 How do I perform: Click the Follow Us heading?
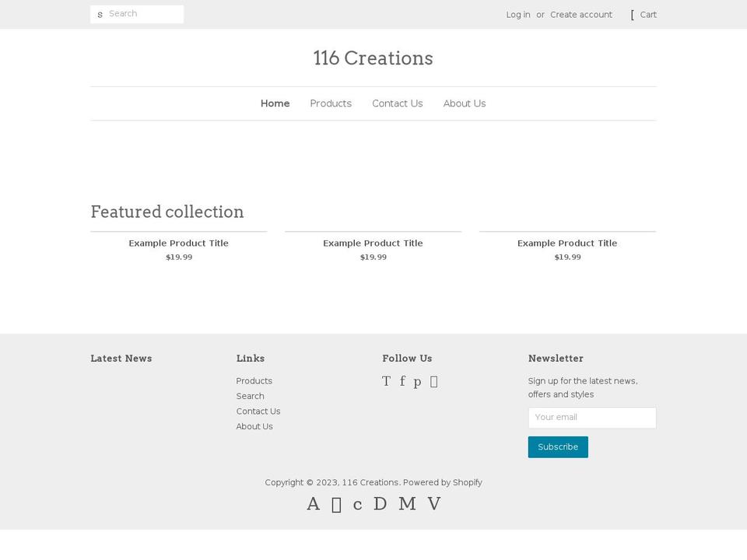click(x=407, y=359)
